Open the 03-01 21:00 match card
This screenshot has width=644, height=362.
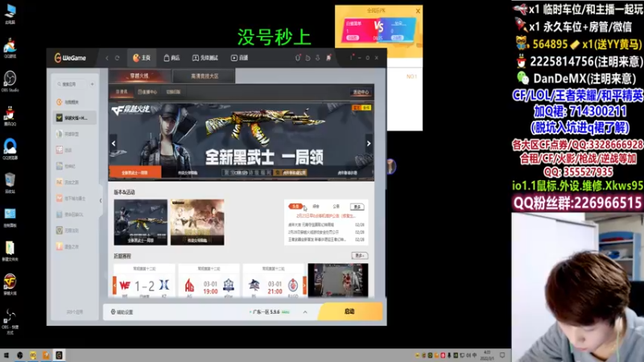(273, 281)
